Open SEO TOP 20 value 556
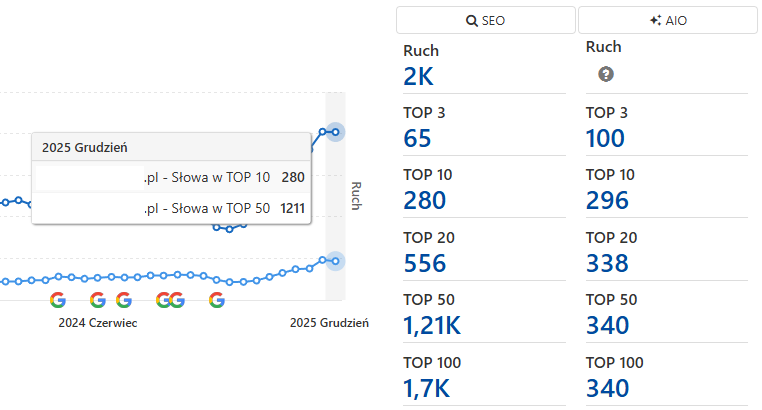 coord(426,263)
